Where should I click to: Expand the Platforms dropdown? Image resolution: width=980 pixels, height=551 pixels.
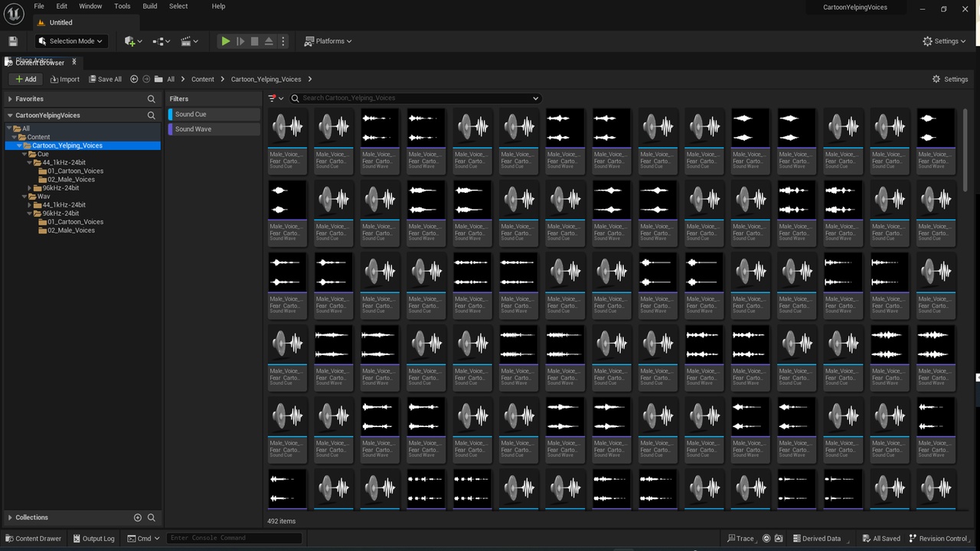(328, 41)
